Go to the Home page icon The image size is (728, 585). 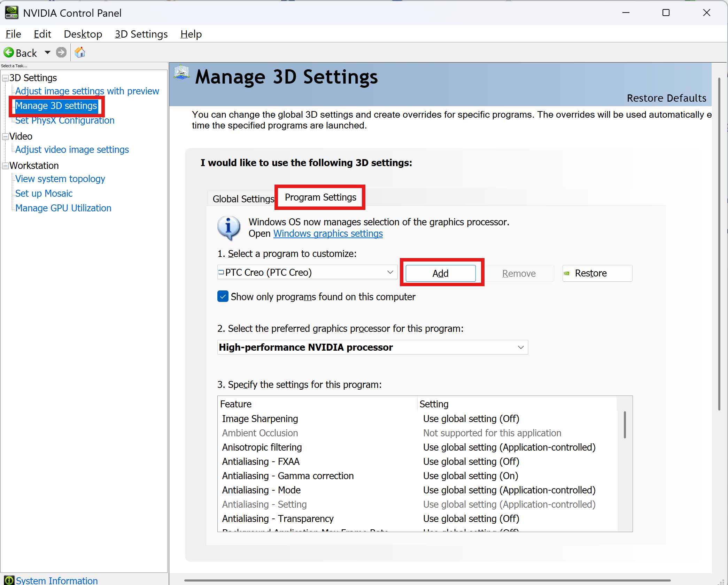tap(80, 53)
